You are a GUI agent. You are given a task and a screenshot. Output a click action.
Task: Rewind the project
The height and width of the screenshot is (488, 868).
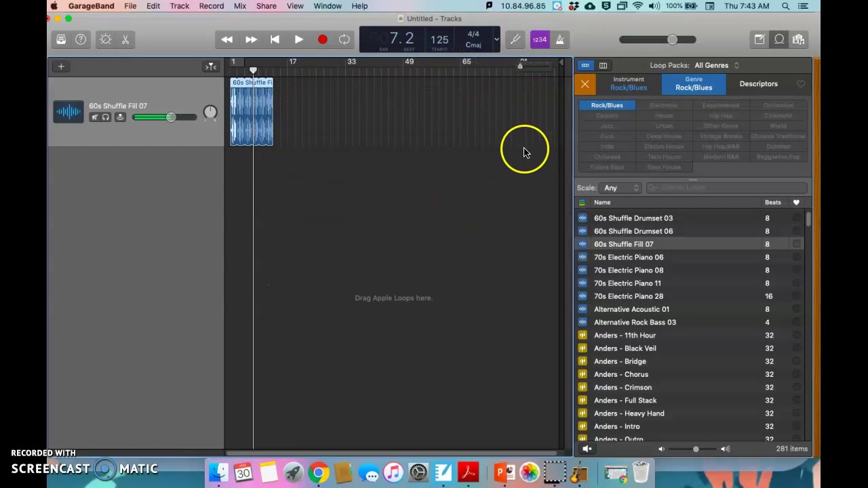[x=226, y=39]
